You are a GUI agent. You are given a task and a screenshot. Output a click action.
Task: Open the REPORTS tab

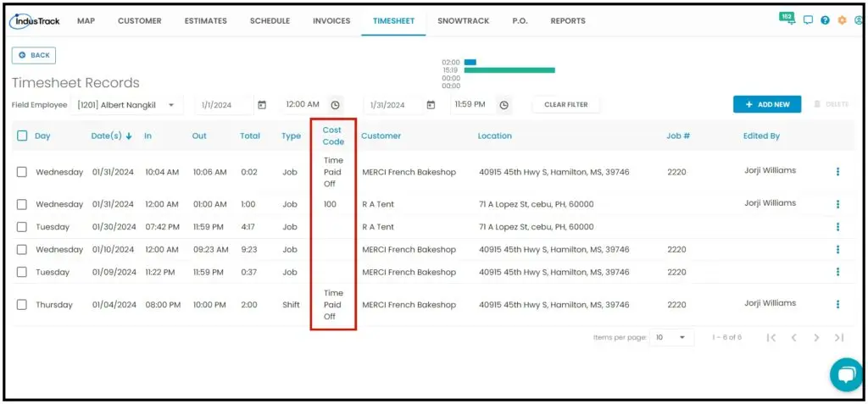pyautogui.click(x=568, y=21)
